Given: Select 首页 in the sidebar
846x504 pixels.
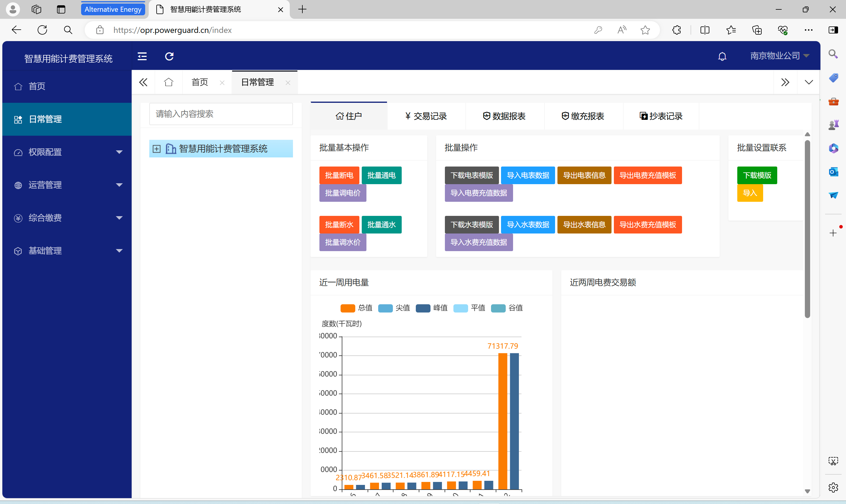Looking at the screenshot, I should 67,86.
